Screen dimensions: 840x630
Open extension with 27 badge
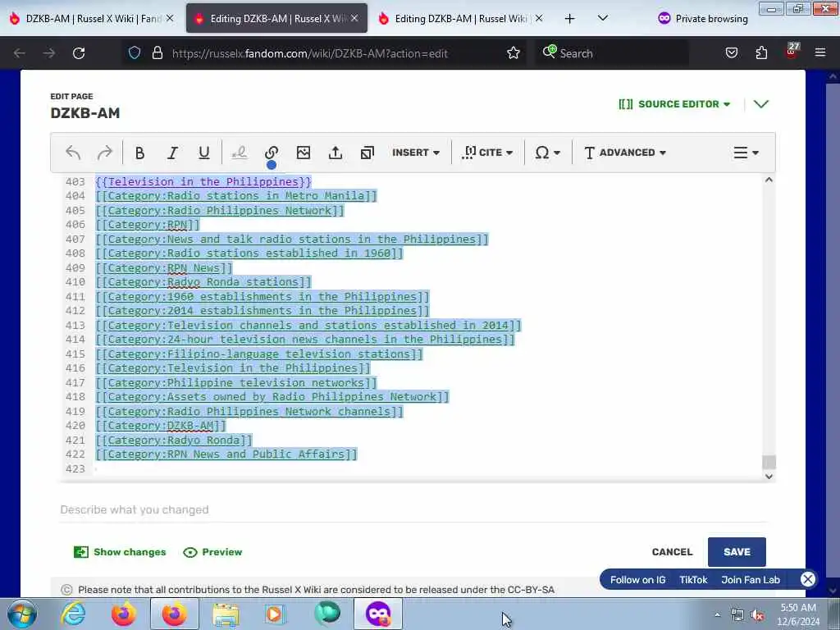click(792, 52)
